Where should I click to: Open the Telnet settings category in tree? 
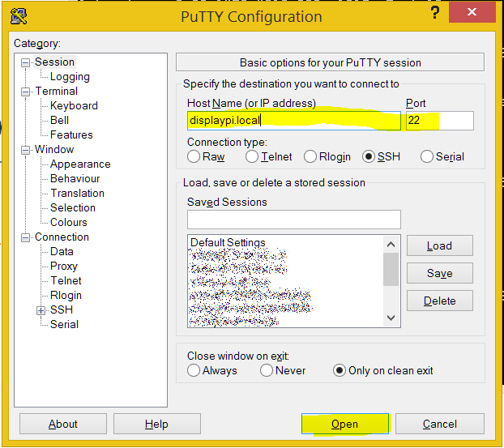pyautogui.click(x=66, y=281)
